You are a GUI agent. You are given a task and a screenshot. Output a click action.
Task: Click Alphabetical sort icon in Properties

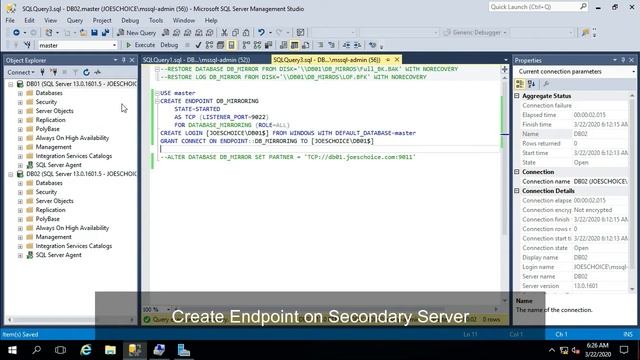point(531,84)
